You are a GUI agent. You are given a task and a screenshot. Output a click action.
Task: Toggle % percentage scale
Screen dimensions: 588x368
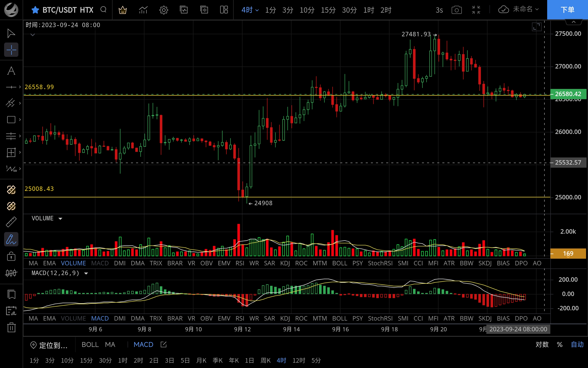pos(560,344)
